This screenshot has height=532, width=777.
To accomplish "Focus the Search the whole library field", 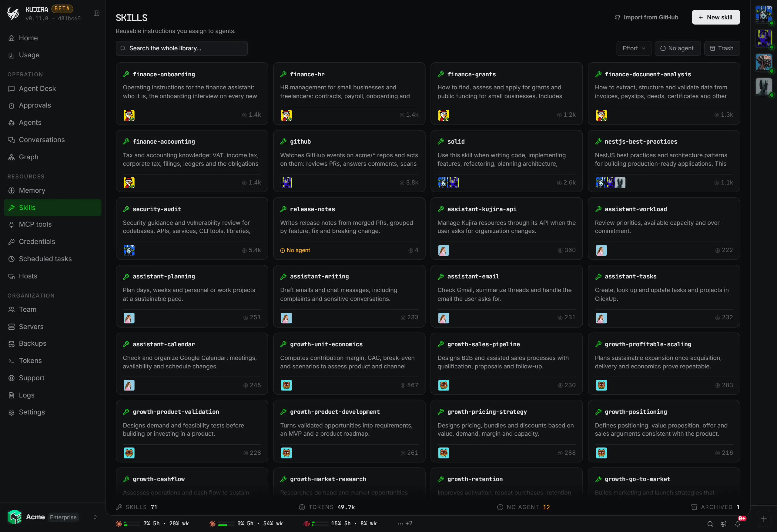I will tap(182, 48).
